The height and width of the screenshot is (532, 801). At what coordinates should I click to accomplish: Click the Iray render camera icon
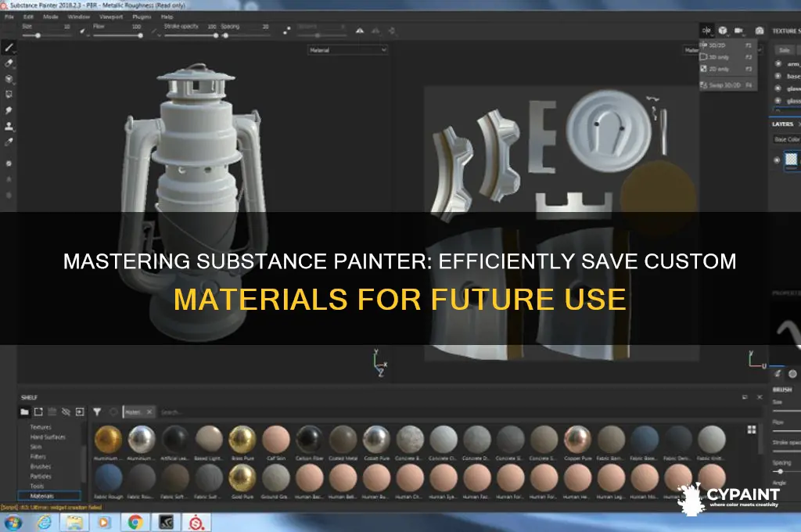click(x=760, y=31)
